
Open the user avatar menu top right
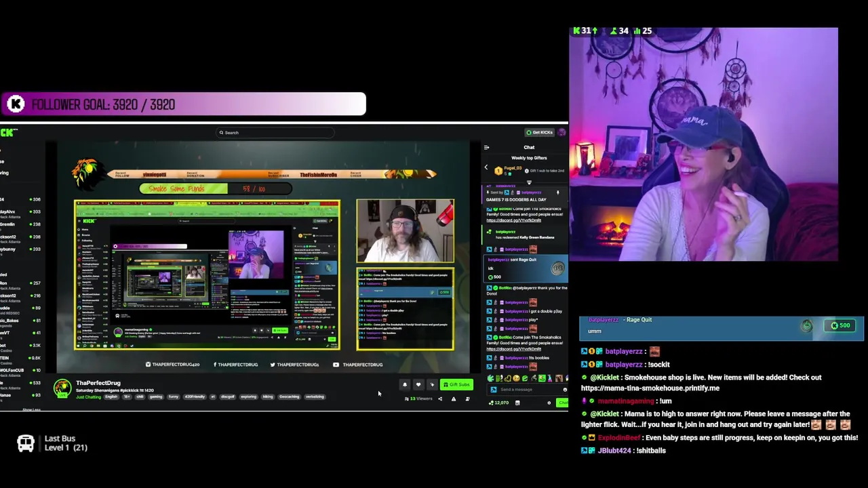tap(561, 132)
